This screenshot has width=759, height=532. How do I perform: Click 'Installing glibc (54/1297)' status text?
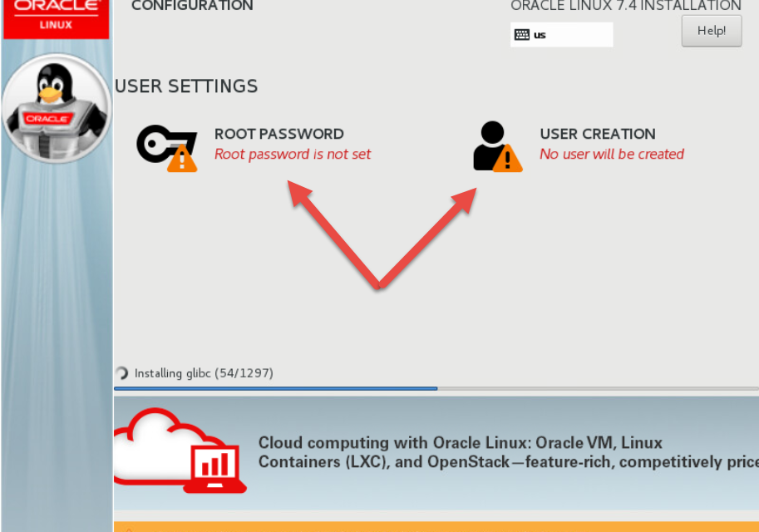click(x=204, y=373)
